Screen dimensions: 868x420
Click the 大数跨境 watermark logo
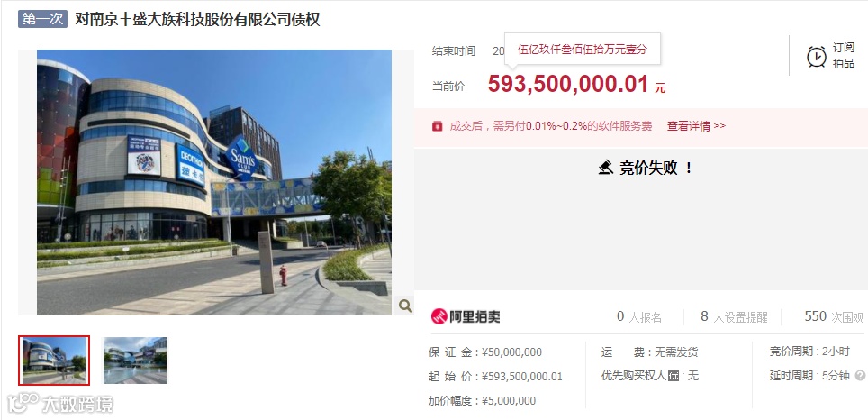tap(59, 403)
